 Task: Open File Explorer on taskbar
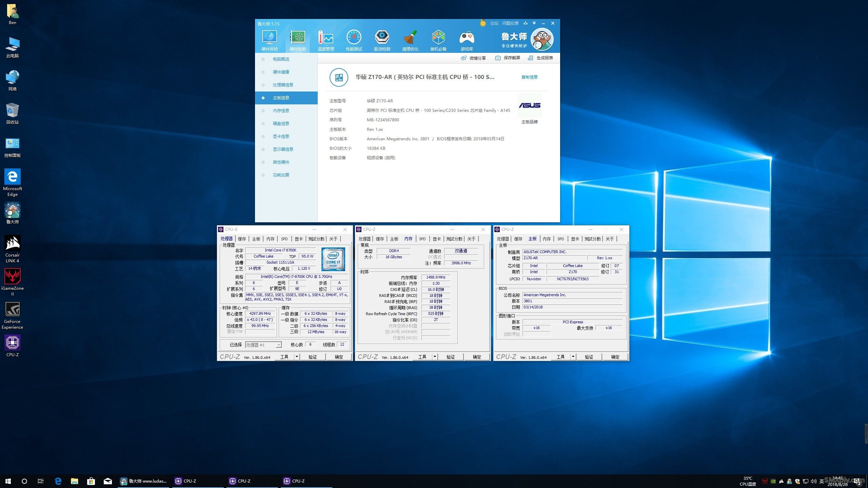pyautogui.click(x=74, y=481)
